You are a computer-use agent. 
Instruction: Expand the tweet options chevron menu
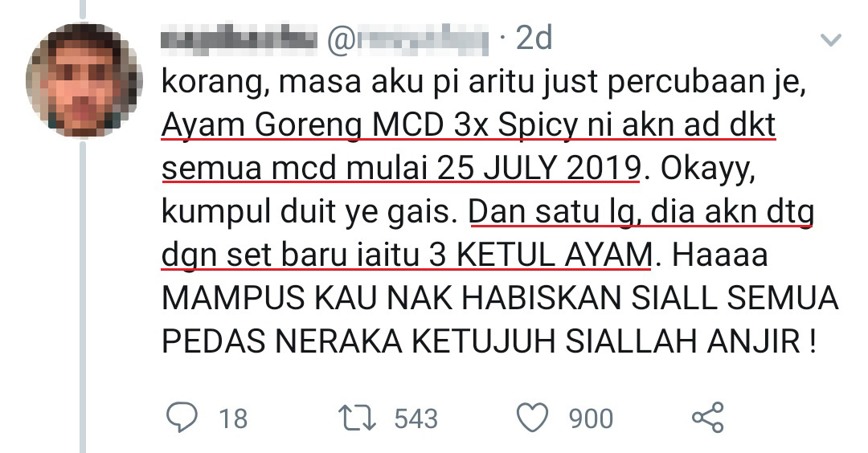[x=830, y=40]
